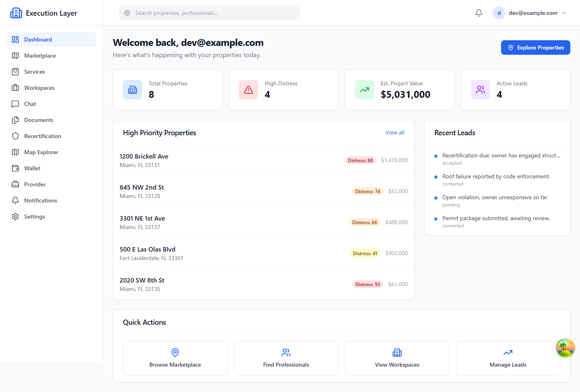The width and height of the screenshot is (580, 392).
Task: Click the Chat speech bubble icon
Action: tap(15, 104)
